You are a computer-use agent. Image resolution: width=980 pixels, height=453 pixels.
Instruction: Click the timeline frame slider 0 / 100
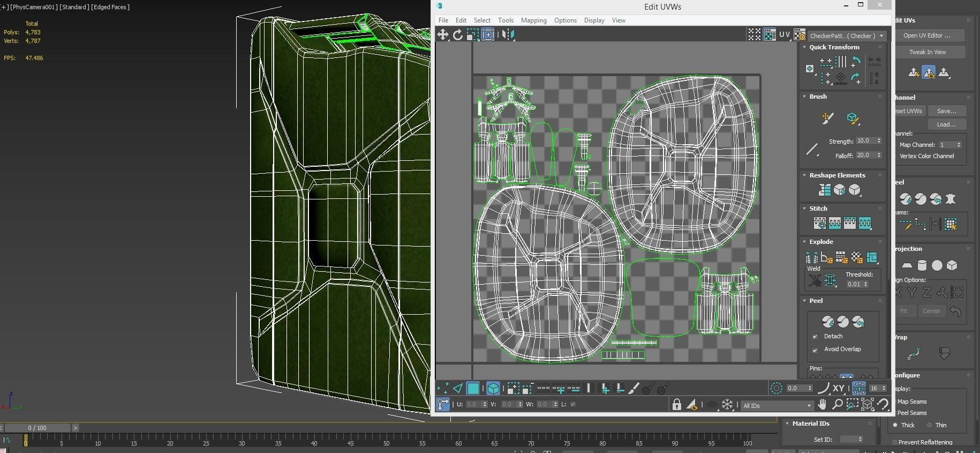[x=37, y=428]
